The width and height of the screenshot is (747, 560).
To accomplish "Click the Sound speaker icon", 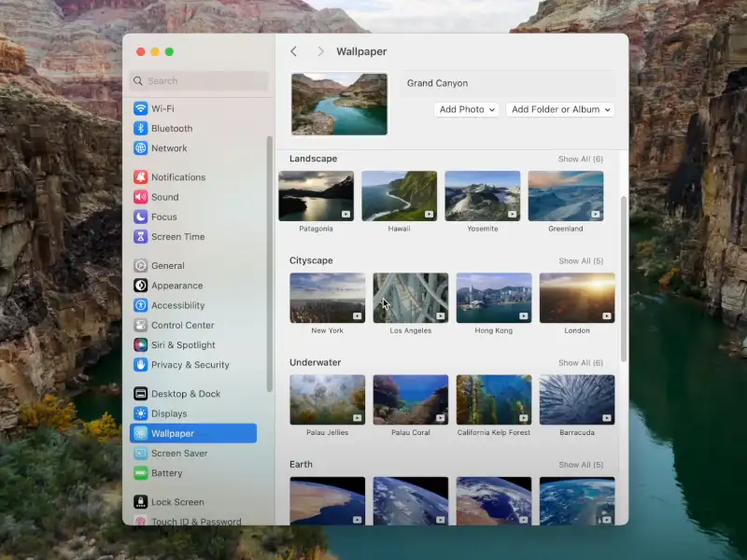I will click(140, 197).
